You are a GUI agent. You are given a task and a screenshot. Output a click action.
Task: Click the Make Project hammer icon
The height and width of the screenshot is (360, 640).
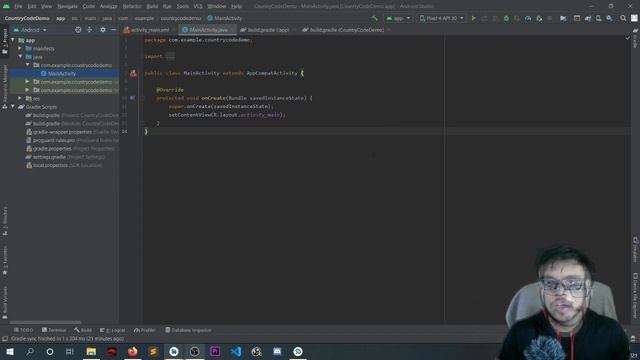coord(374,18)
